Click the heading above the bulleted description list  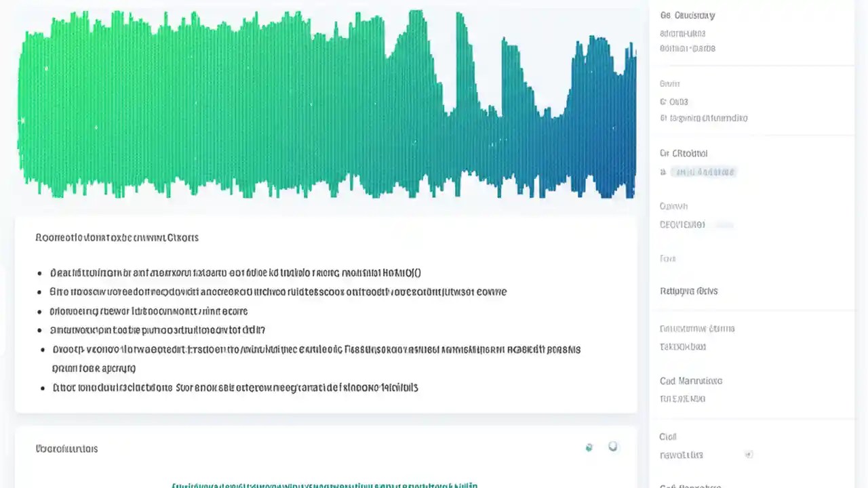coord(117,237)
